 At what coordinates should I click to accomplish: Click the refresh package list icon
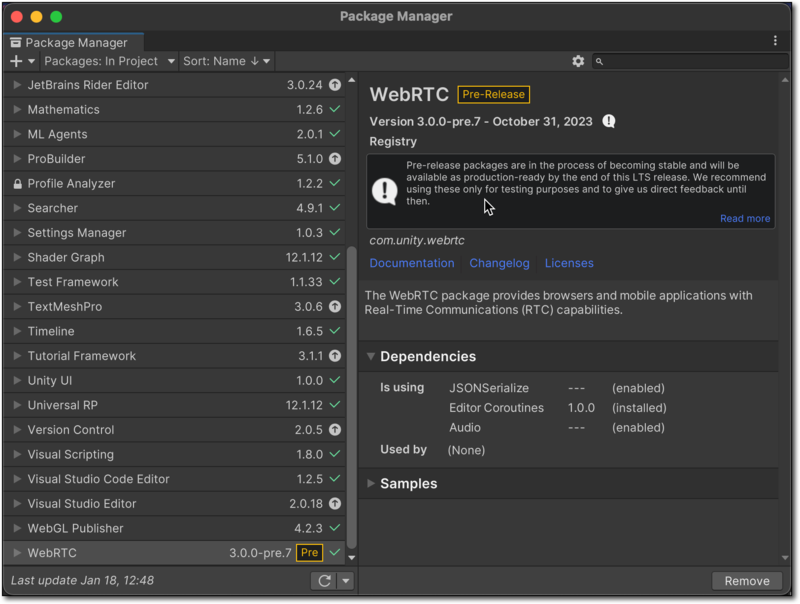tap(323, 581)
